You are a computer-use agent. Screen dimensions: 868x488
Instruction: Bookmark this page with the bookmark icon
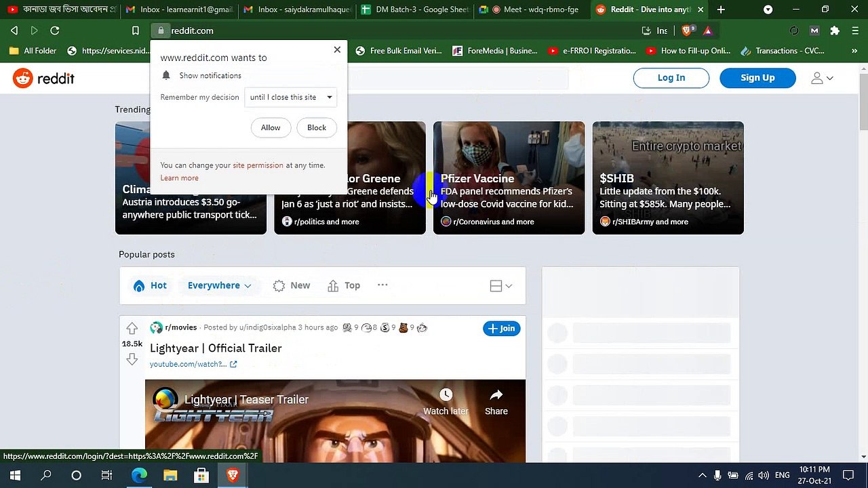tap(136, 30)
